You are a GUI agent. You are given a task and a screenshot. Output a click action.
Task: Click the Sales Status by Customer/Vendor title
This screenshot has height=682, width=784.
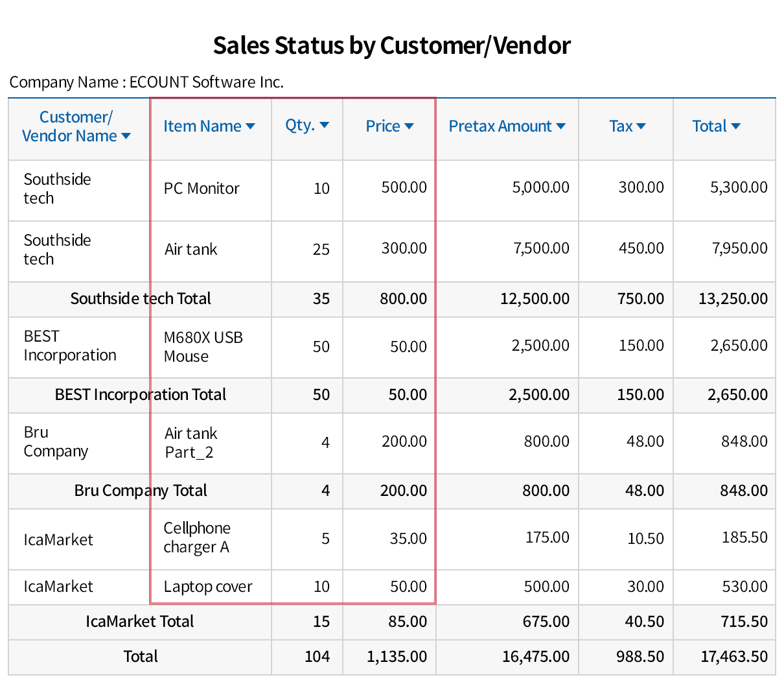[x=391, y=45]
